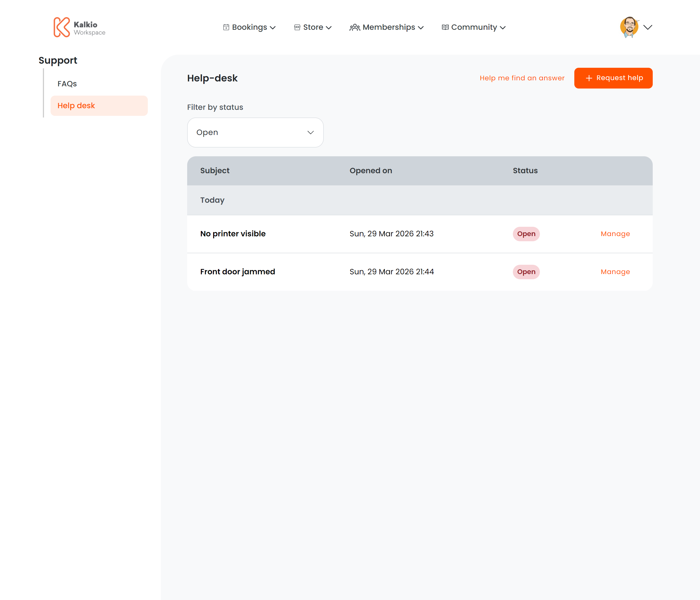The width and height of the screenshot is (700, 600).
Task: Click the plus icon in Request help
Action: pyautogui.click(x=589, y=78)
